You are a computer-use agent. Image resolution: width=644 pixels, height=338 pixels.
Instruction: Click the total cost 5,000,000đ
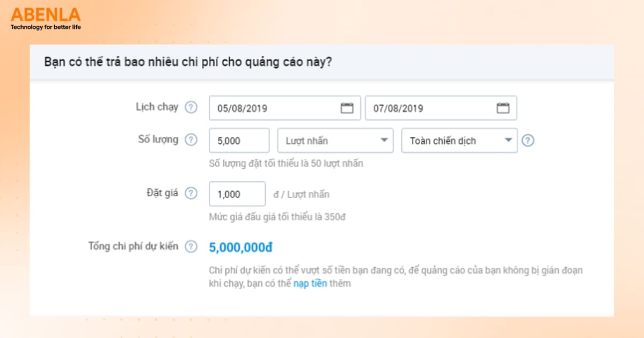pos(241,247)
